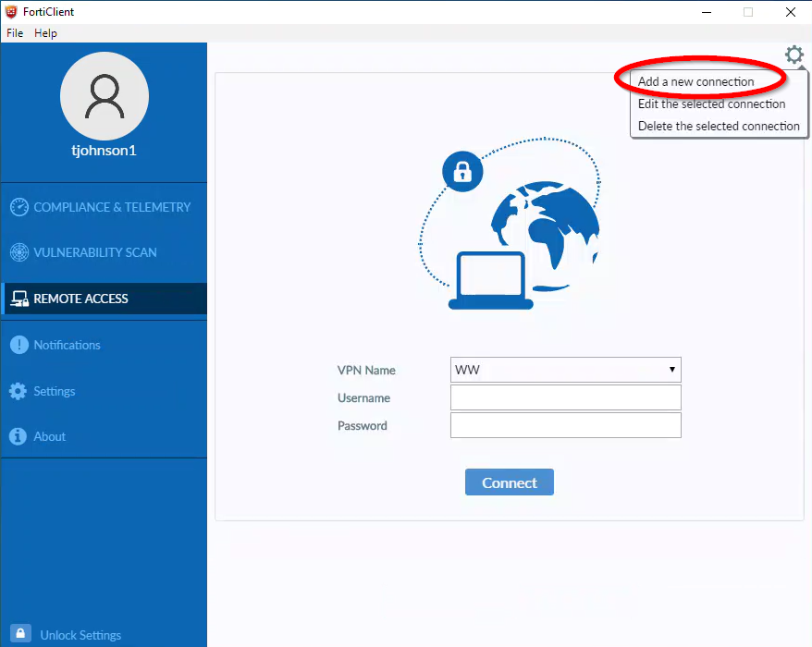Click the tjohnson1 user avatar
The height and width of the screenshot is (647, 812).
[105, 96]
